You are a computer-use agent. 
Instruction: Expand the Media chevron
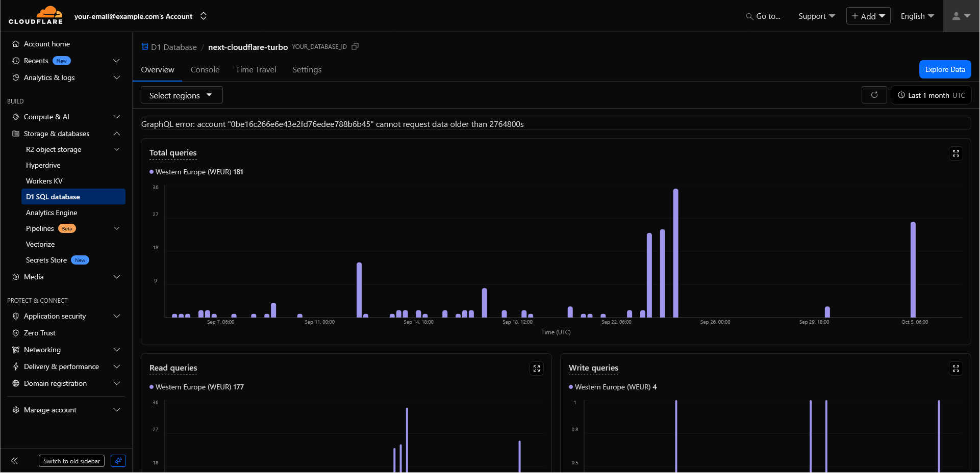[x=116, y=277]
